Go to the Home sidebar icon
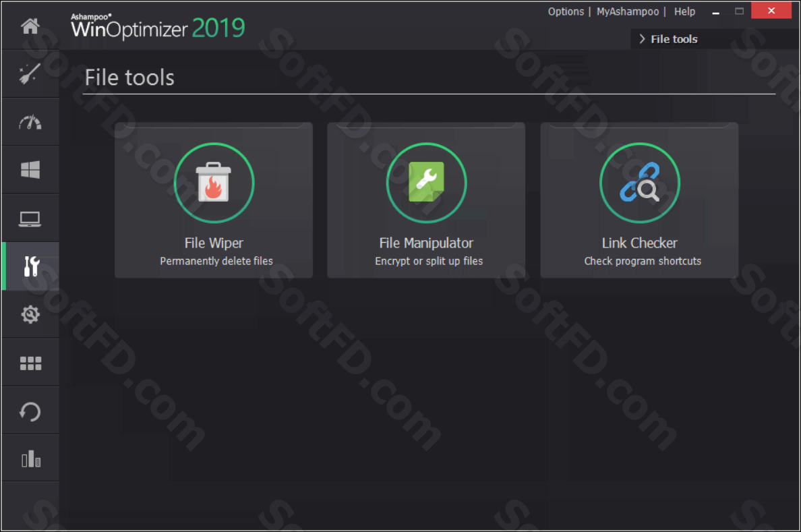Screen dimensions: 801x532 pyautogui.click(x=30, y=26)
